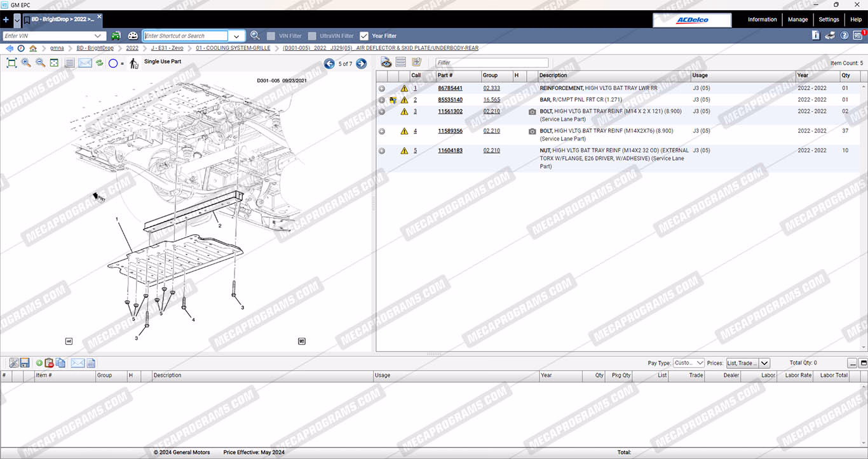Click camera icon for part 11561302
The image size is (868, 459).
532,112
